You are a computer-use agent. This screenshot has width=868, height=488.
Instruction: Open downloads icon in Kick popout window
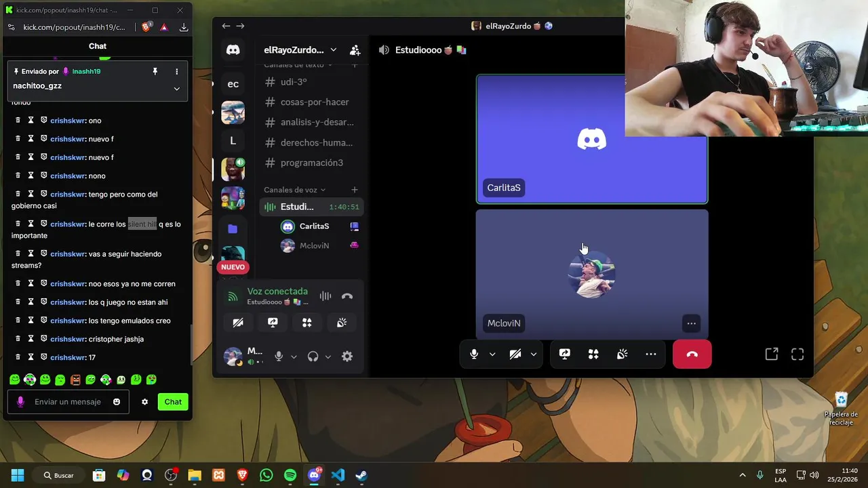point(184,27)
